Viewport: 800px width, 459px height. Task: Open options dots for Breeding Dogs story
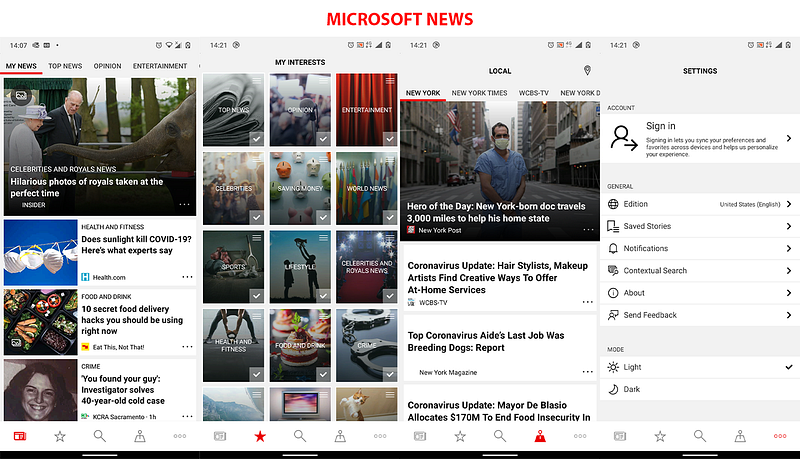coord(588,372)
